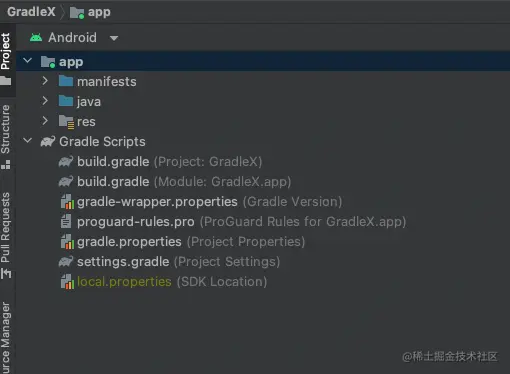
Task: Click the Gradle elephant icon beside Gradle Scripts
Action: pyautogui.click(x=48, y=142)
